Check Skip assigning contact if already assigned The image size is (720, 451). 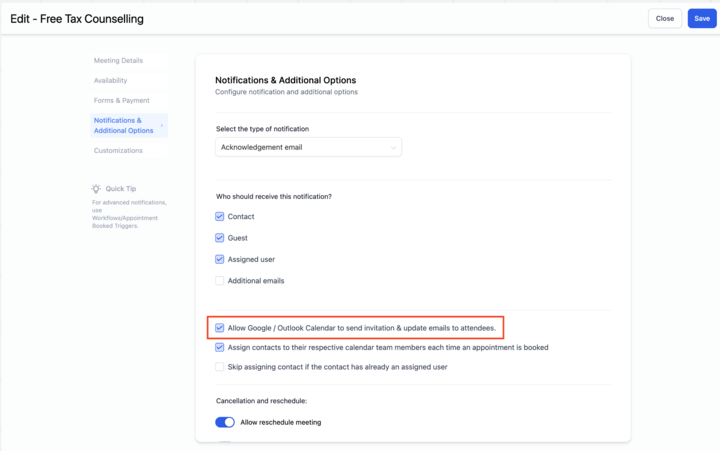(x=219, y=367)
